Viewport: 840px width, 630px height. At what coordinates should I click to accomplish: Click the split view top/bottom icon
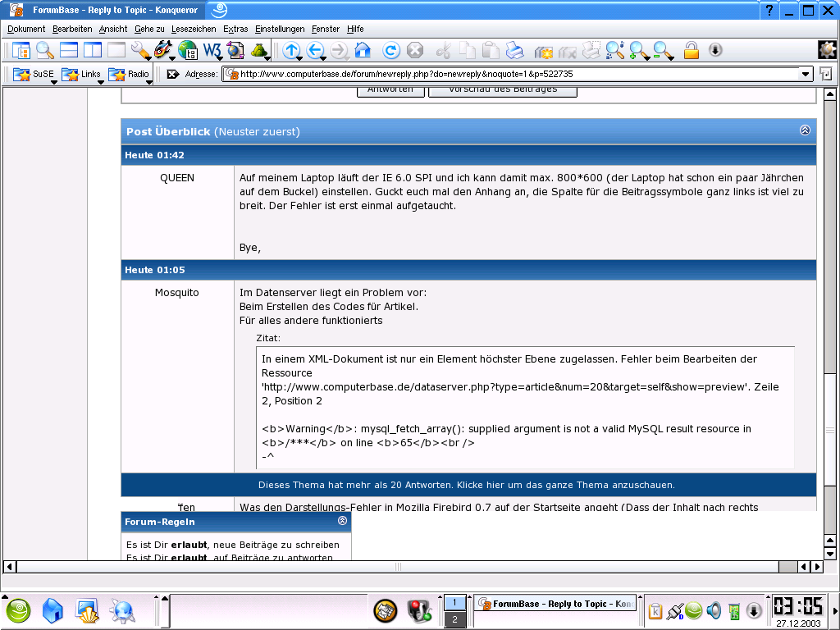(69, 50)
